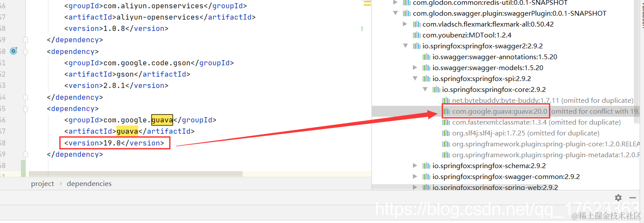Expand the swagger-models:1.5.20 tree node
Viewport: 644px width, 223px height.
[x=416, y=68]
